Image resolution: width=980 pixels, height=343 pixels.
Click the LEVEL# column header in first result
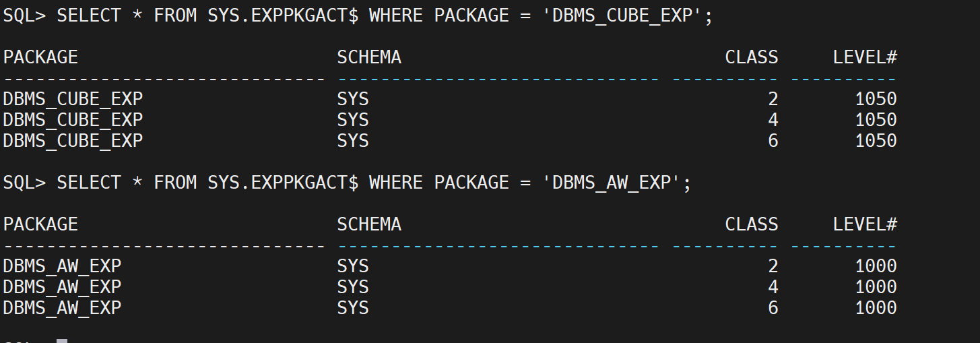865,57
